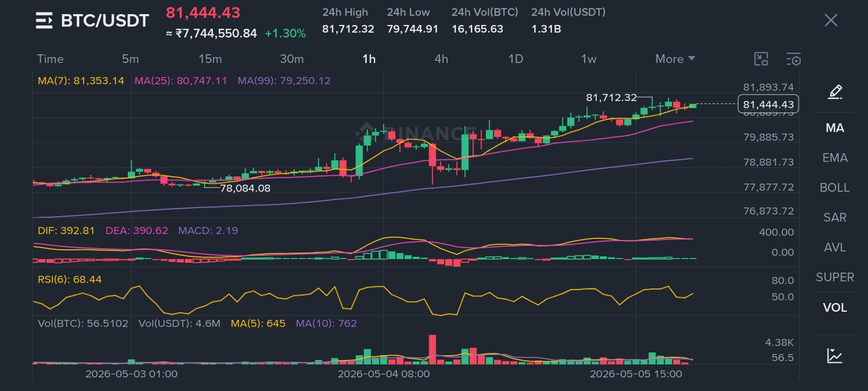Select the 4h interval

(x=441, y=59)
